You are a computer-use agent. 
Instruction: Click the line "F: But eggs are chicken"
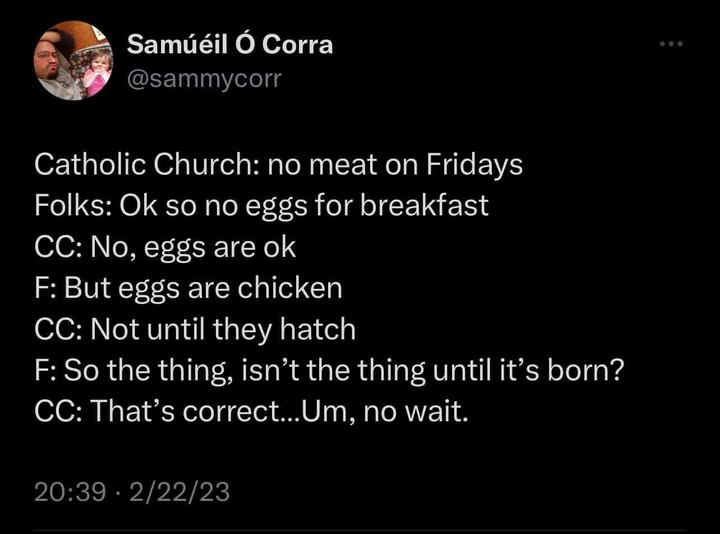click(188, 288)
